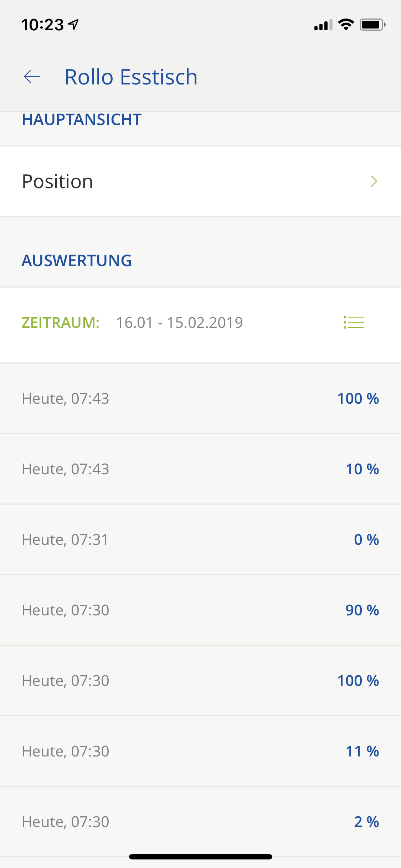Viewport: 401px width, 868px height.
Task: Tap the back arrow icon
Action: pyautogui.click(x=32, y=77)
